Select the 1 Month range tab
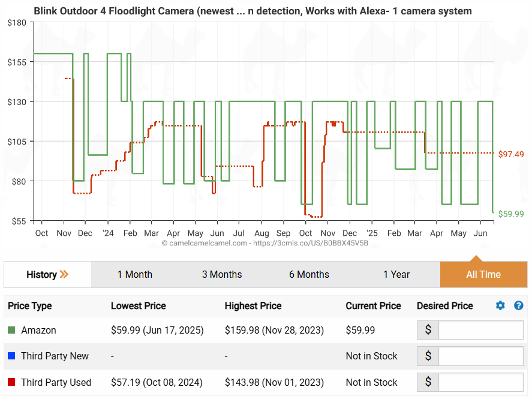 pos(134,275)
